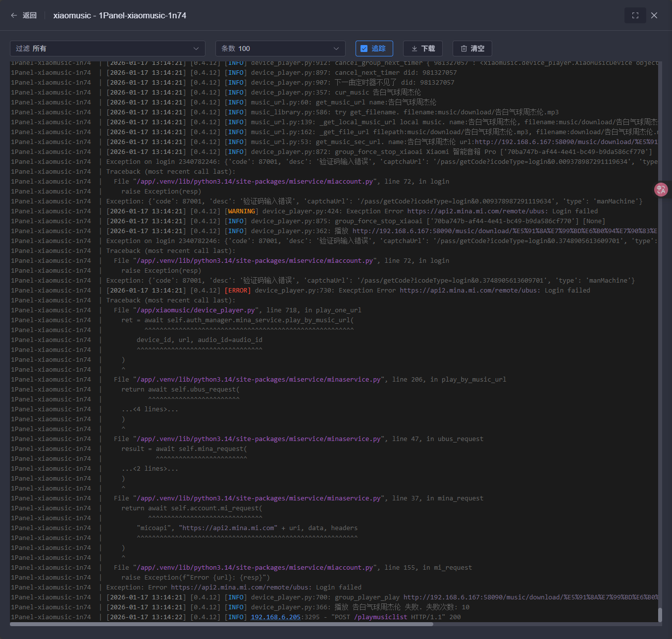Image resolution: width=672 pixels, height=639 pixels.
Task: Click the 下载 download button
Action: point(422,49)
